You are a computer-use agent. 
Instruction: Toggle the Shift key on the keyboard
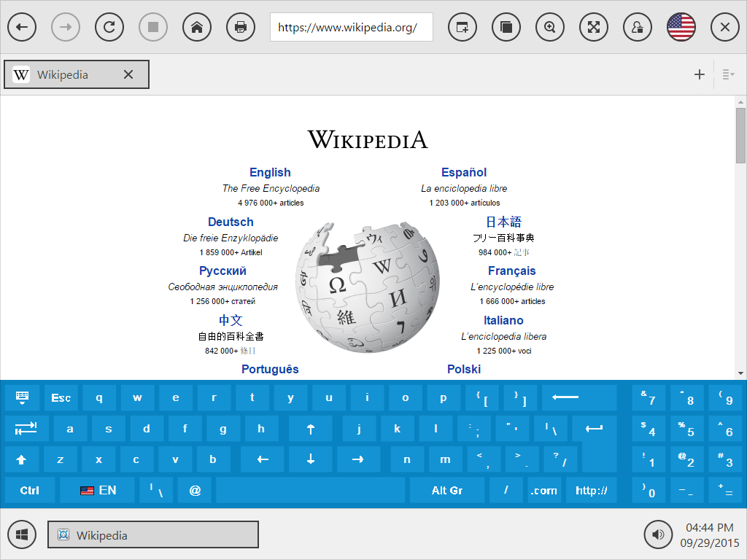[x=22, y=460]
